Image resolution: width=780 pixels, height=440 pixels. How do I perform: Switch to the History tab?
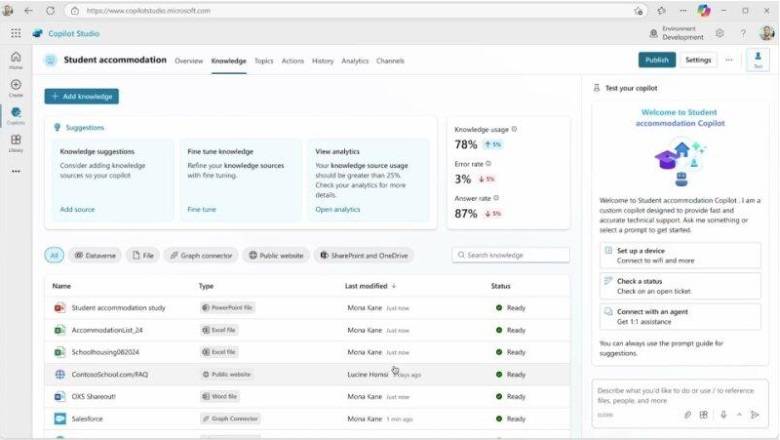[323, 61]
